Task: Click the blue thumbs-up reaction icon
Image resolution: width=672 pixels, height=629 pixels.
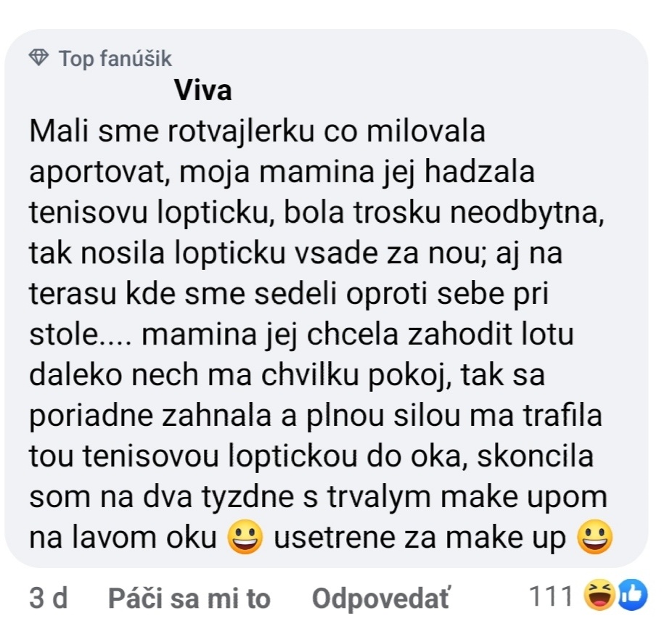Action: (631, 597)
